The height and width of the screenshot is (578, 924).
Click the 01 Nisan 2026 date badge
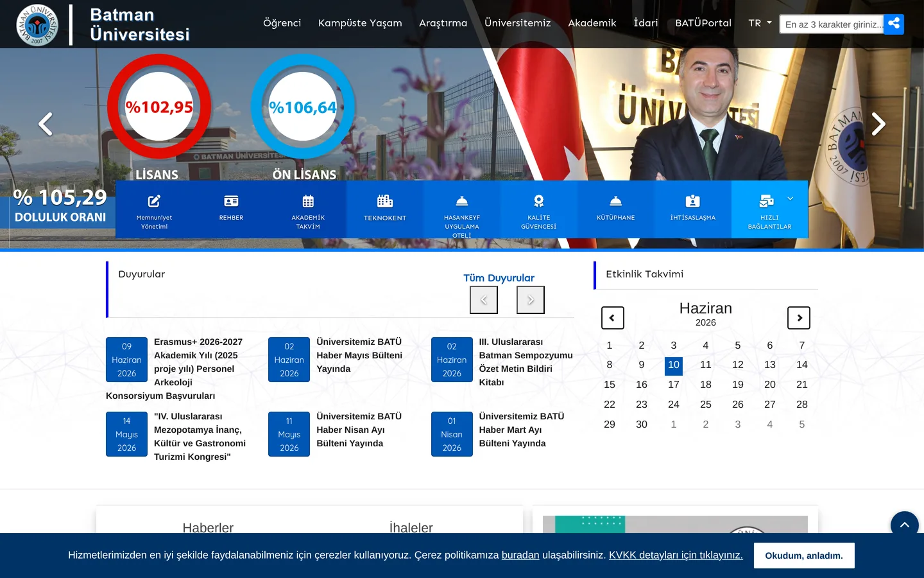tap(452, 434)
